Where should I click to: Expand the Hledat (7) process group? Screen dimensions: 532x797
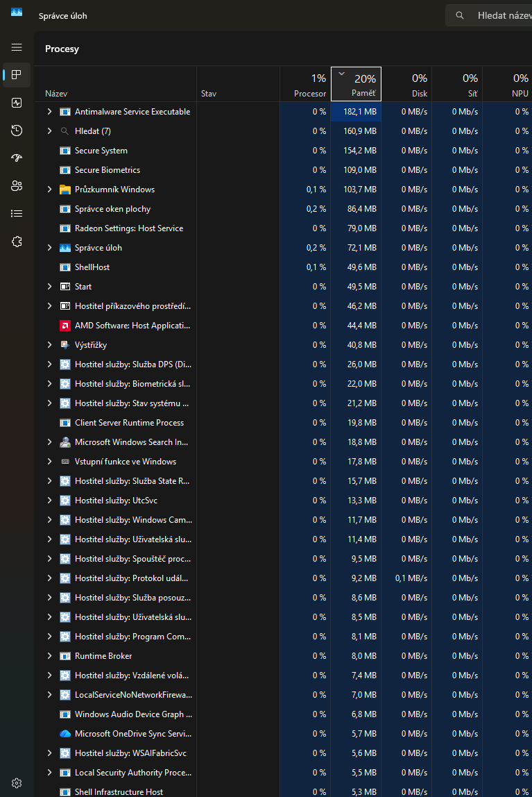coord(49,131)
